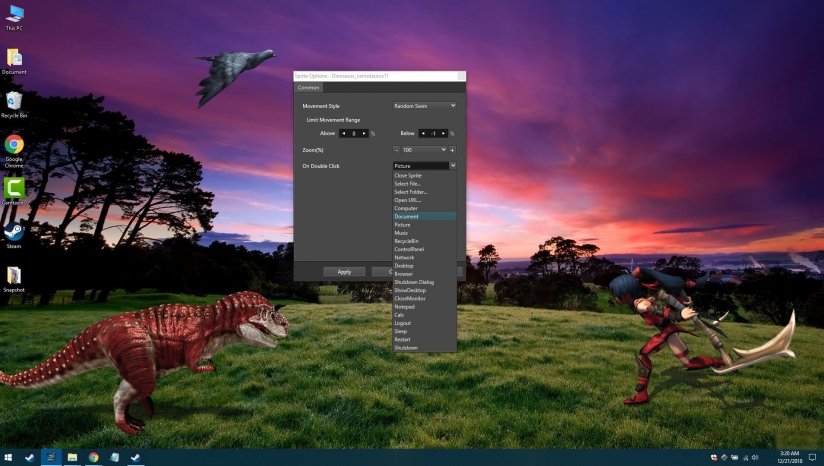Switch to the Common tab
The width and height of the screenshot is (824, 466).
pos(309,87)
